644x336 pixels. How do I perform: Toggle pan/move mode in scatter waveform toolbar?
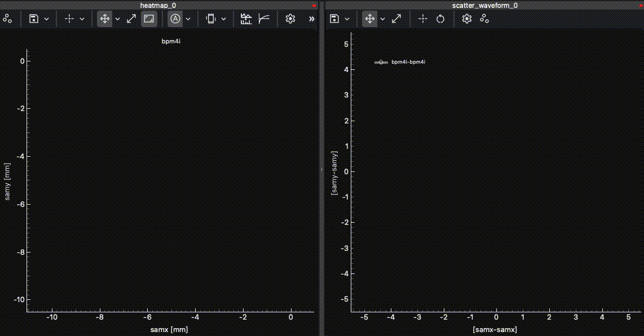369,19
